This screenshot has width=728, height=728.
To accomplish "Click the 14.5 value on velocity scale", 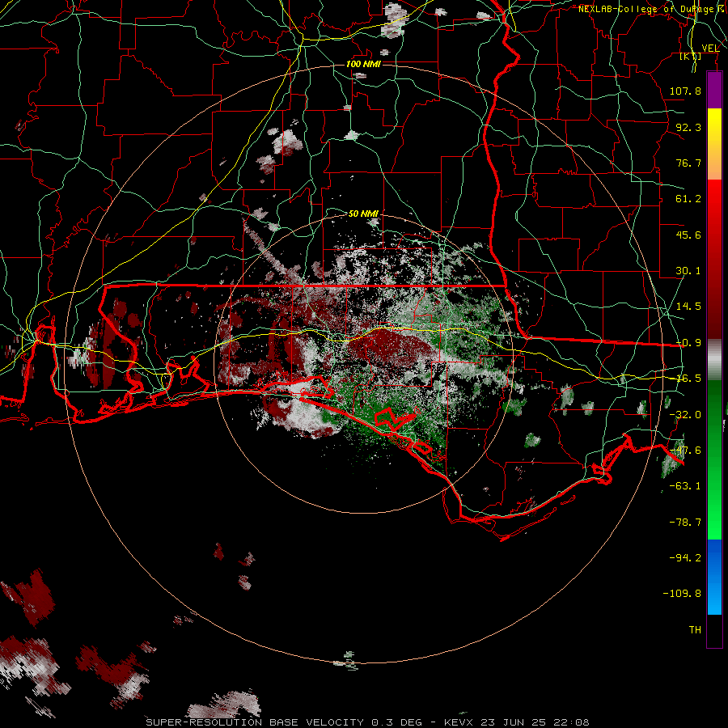I will (688, 307).
